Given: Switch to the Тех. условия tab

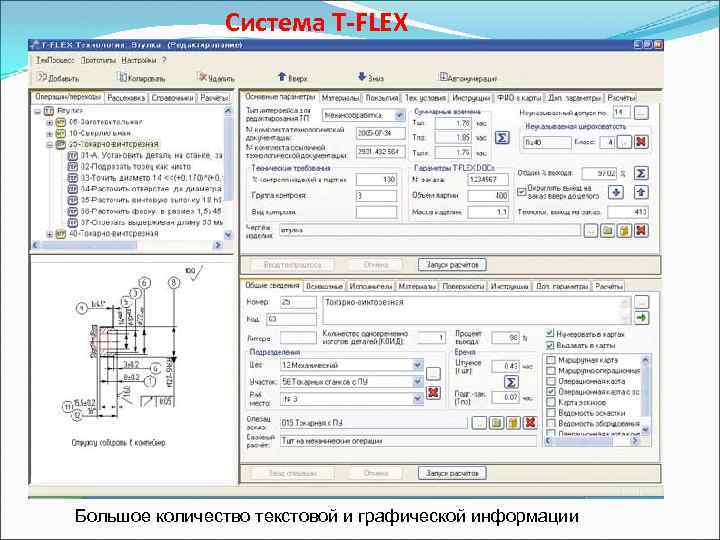Looking at the screenshot, I should 425,98.
